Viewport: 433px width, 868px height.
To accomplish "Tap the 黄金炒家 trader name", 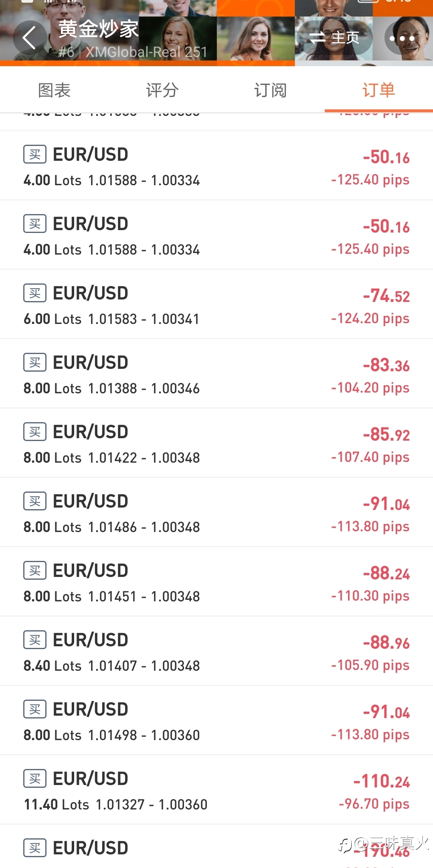I will coord(99,29).
